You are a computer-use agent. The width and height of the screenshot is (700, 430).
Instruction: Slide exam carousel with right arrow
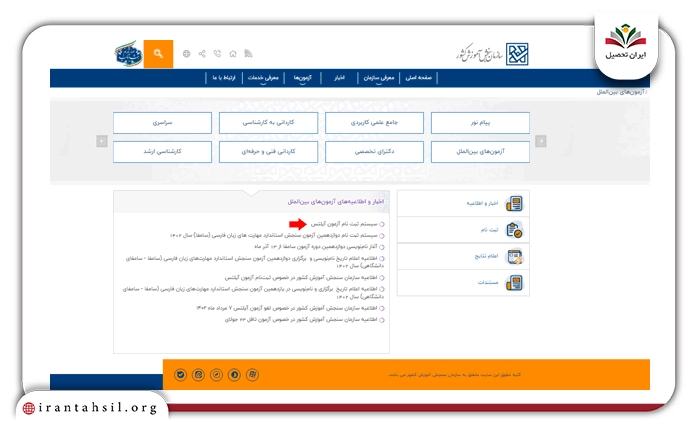541,141
